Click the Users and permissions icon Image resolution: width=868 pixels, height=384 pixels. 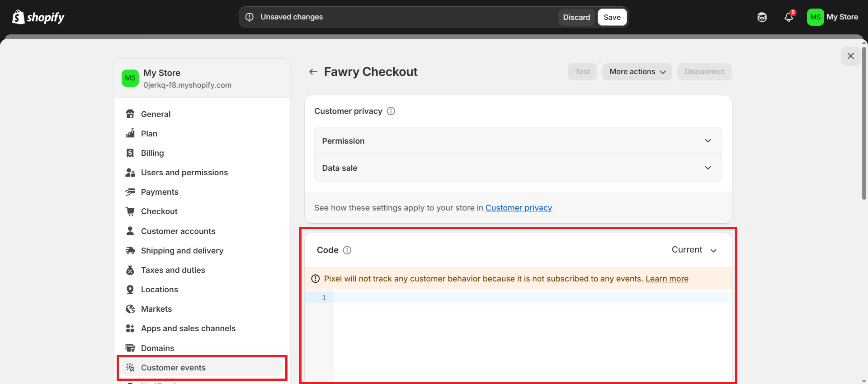(130, 172)
